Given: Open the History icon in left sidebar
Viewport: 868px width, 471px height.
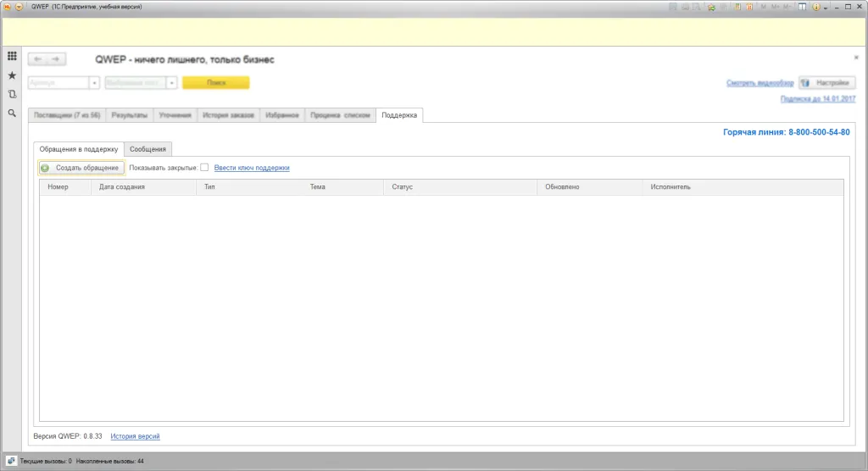Looking at the screenshot, I should pos(12,94).
